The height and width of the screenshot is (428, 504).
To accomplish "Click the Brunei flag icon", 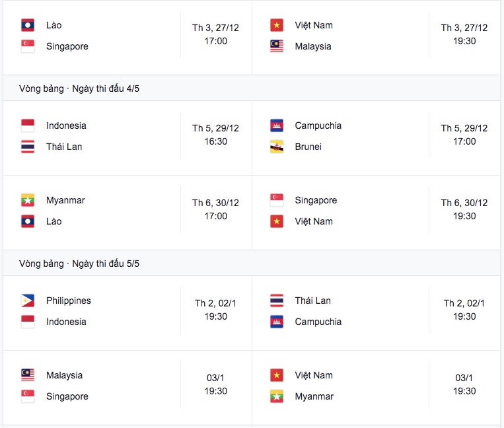I will (276, 147).
